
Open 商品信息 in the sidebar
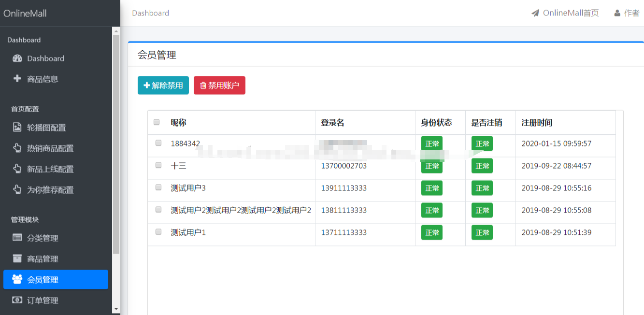pos(56,79)
